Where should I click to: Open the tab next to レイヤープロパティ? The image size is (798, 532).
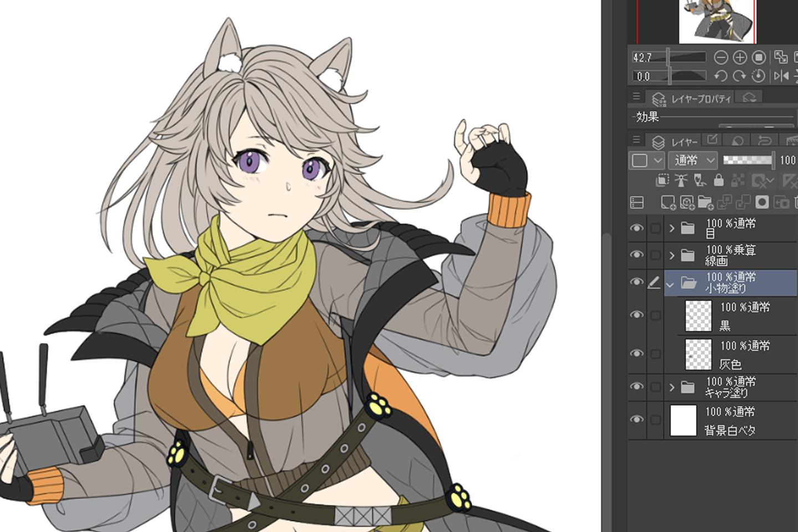point(750,98)
